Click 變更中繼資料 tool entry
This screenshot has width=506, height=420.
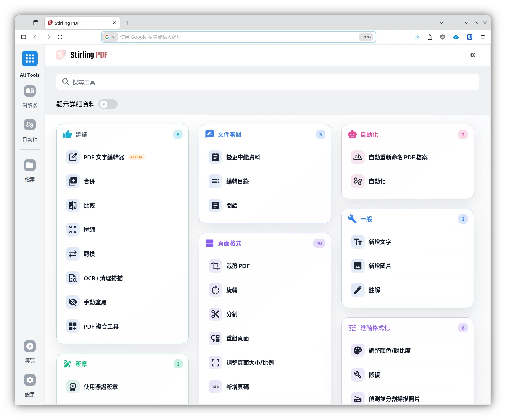pyautogui.click(x=243, y=157)
